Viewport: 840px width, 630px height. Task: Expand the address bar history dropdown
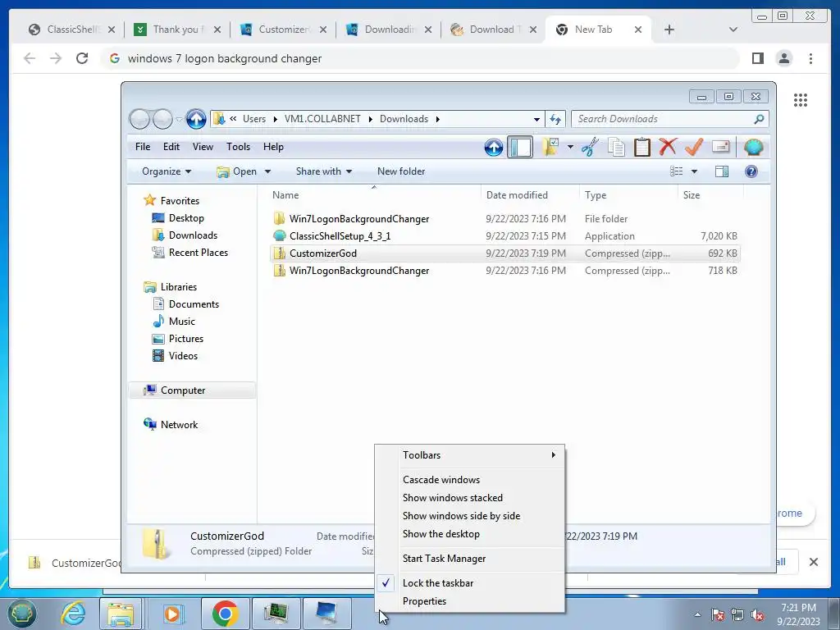pyautogui.click(x=536, y=120)
